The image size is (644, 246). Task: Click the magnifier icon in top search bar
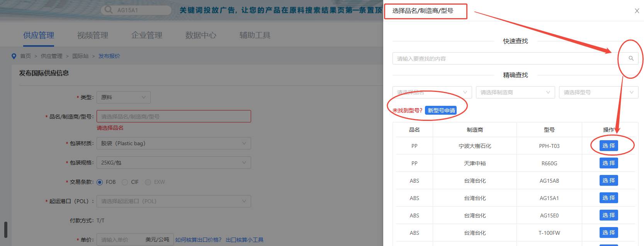109,10
